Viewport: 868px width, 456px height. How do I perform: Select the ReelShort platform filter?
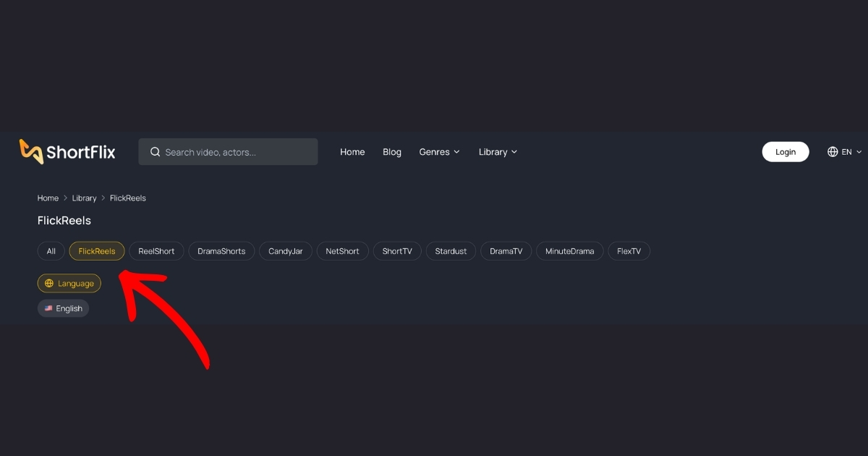[156, 250]
